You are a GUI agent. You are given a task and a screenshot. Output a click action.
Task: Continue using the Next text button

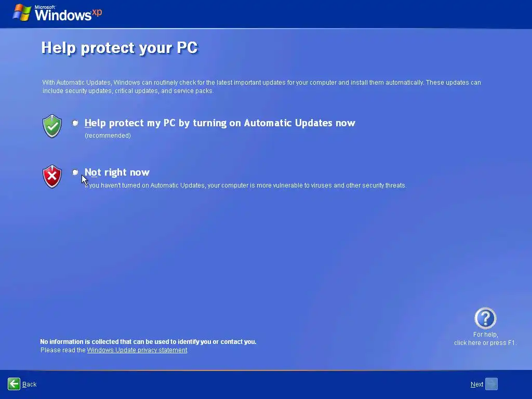[477, 384]
